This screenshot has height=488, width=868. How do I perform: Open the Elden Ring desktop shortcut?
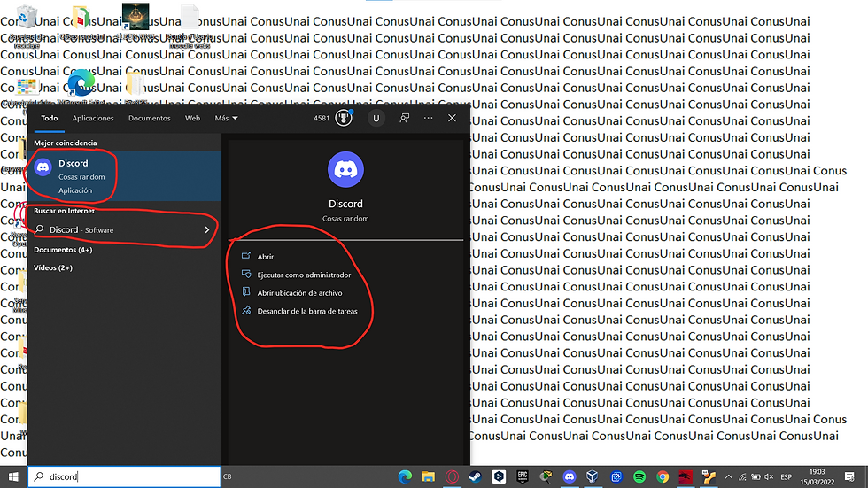tap(136, 22)
